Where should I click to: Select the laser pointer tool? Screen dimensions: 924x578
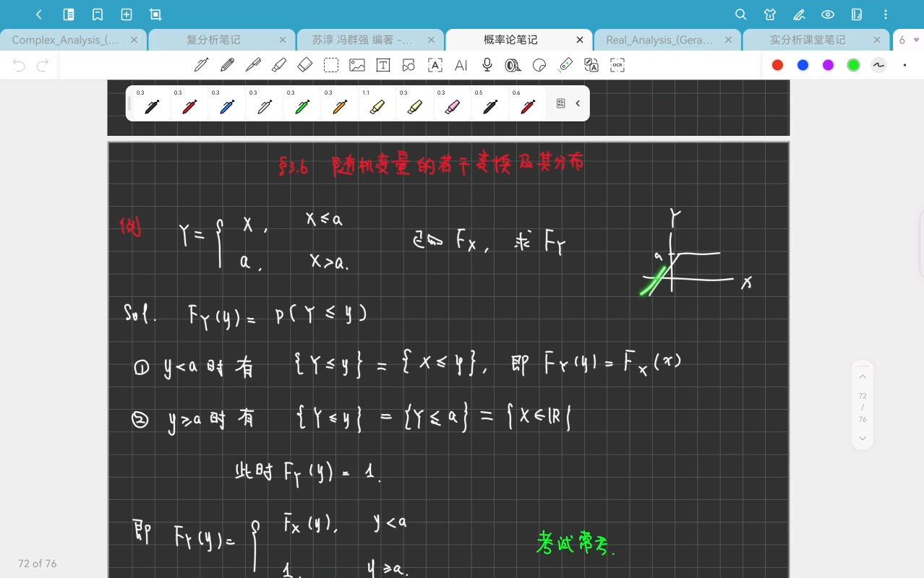pos(565,65)
